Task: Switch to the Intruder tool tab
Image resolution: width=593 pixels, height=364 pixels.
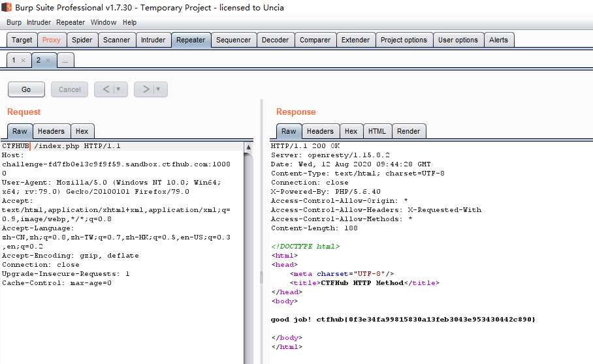Action: (x=153, y=40)
